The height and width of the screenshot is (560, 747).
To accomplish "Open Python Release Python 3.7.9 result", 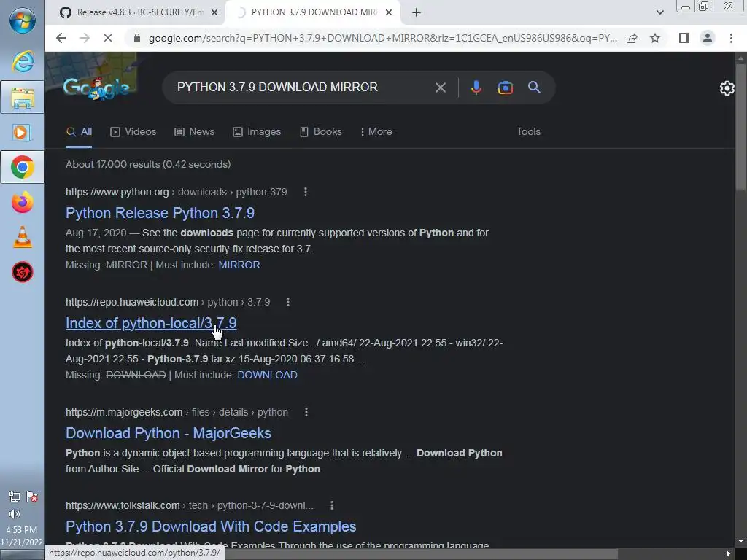I will tap(160, 213).
